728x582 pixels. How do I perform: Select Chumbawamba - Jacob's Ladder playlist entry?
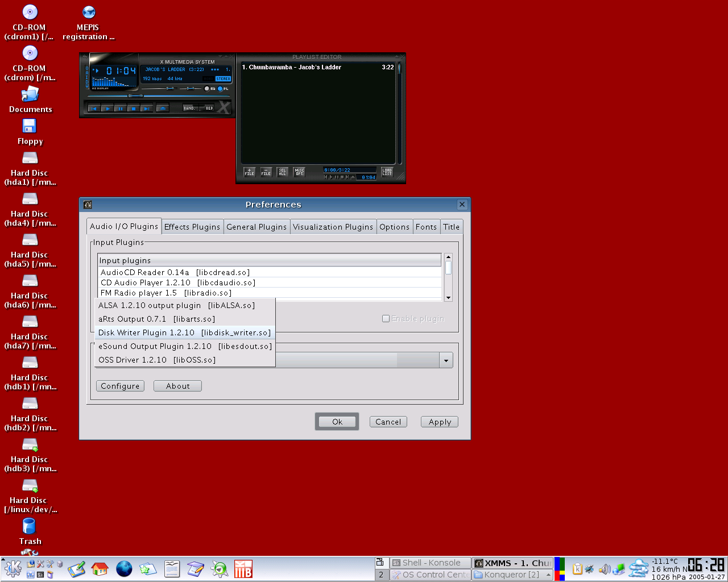pyautogui.click(x=318, y=67)
